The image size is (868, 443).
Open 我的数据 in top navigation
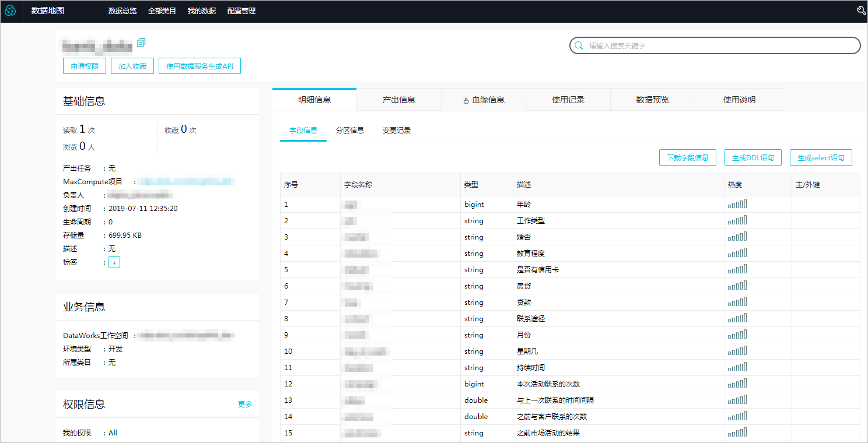click(202, 11)
